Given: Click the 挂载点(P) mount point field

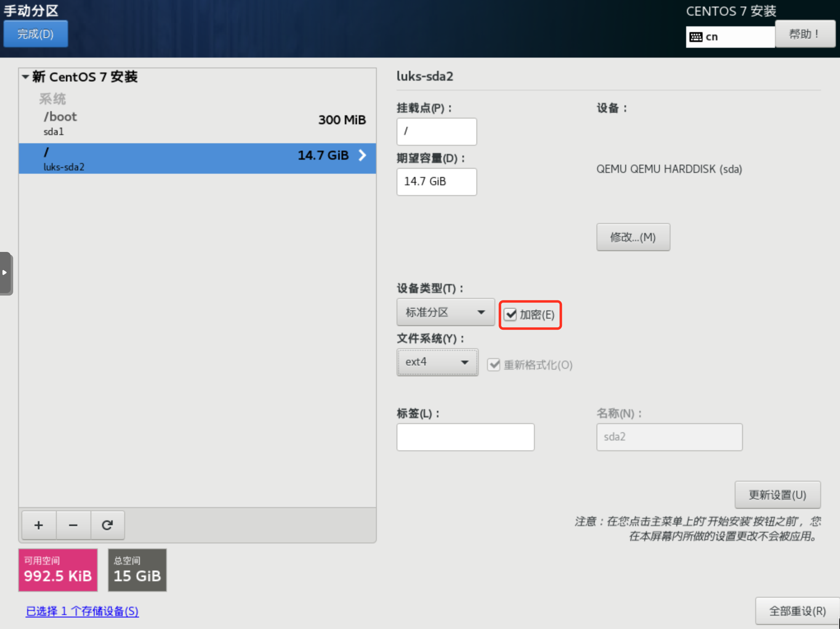Looking at the screenshot, I should point(436,132).
